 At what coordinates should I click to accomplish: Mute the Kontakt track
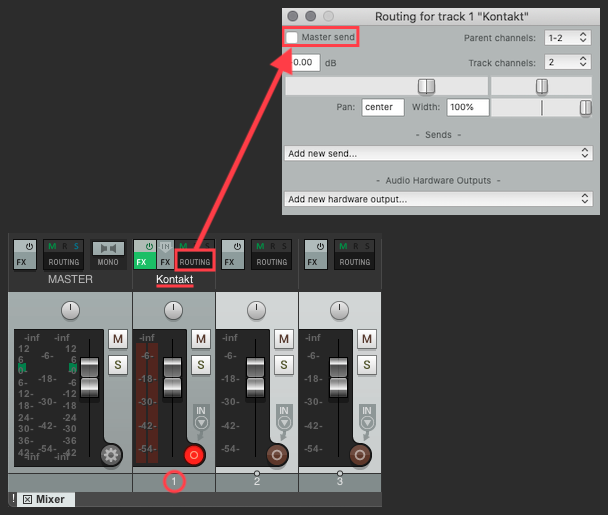click(x=201, y=339)
